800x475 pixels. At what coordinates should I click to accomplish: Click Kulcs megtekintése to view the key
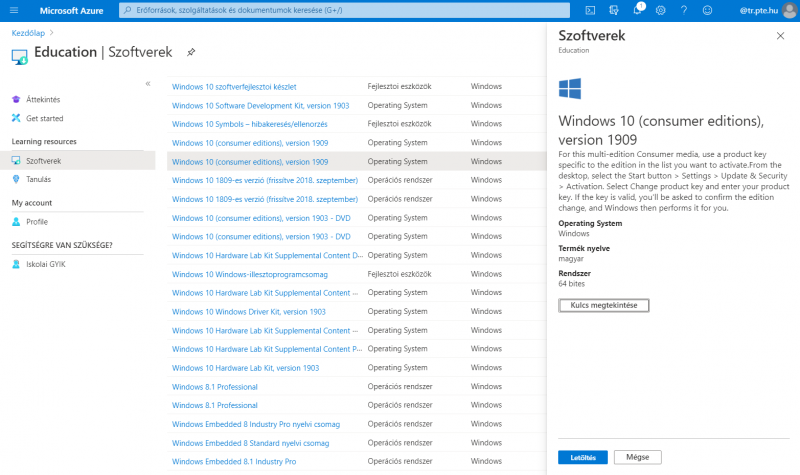[604, 305]
